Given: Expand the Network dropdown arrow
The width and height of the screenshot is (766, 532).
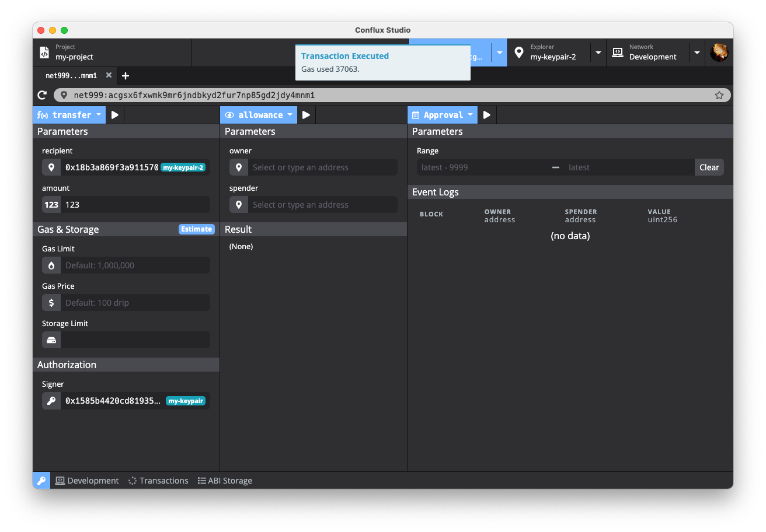Looking at the screenshot, I should pyautogui.click(x=697, y=52).
